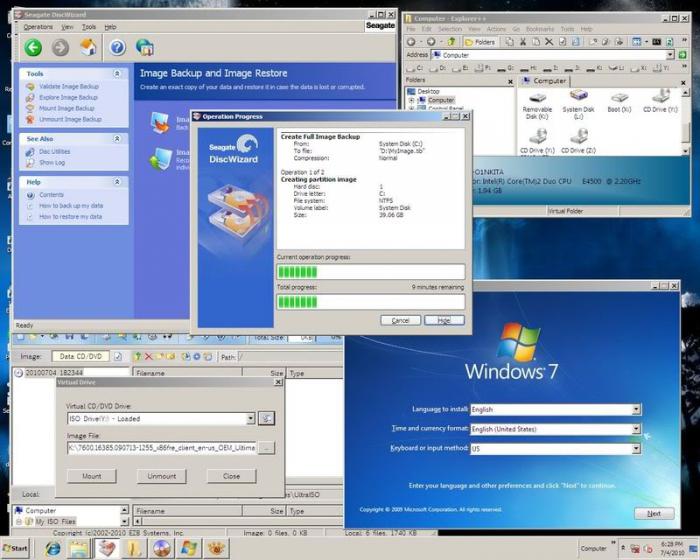Open the Selection menu in Explorer++
700x560 pixels.
coord(450,29)
